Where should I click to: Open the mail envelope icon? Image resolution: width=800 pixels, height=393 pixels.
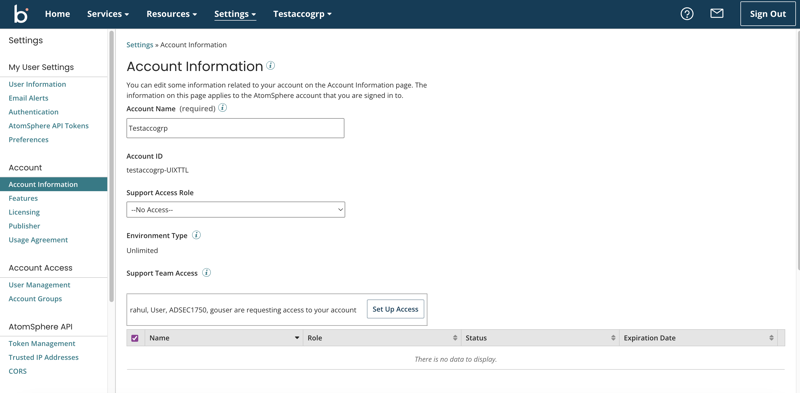717,14
